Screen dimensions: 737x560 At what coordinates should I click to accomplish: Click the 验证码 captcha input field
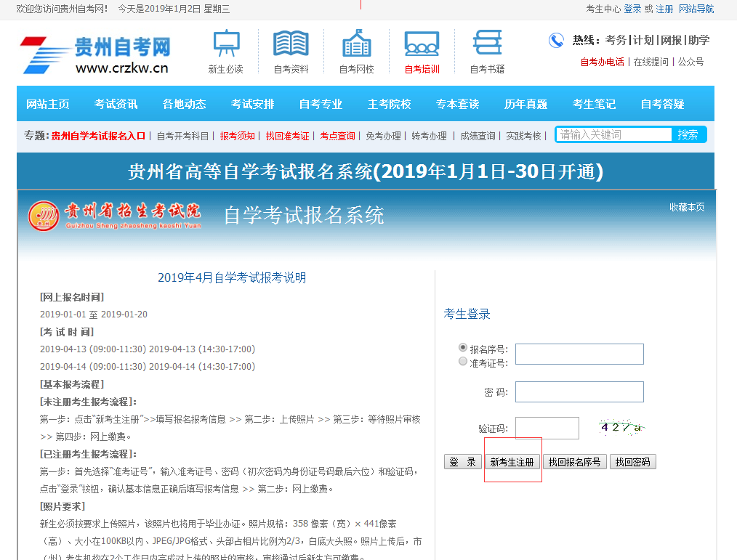click(x=547, y=428)
